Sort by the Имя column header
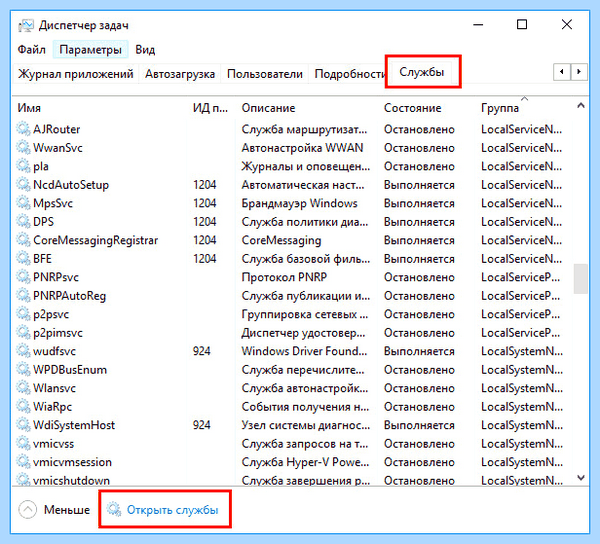 click(29, 108)
